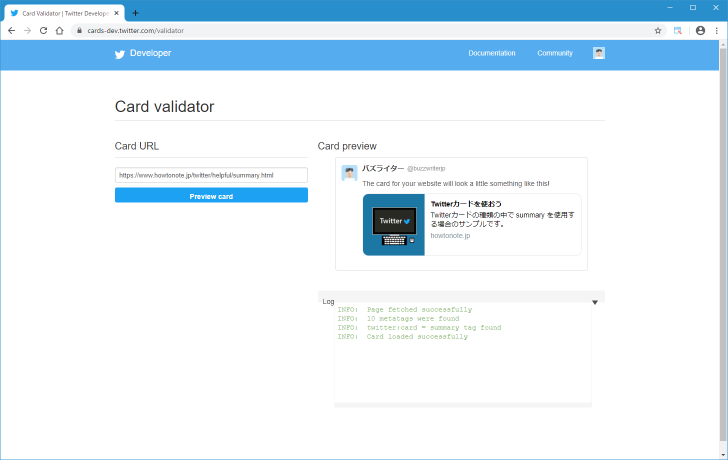Go to browser Home icon
Screen dimensions: 728x460
click(x=59, y=31)
